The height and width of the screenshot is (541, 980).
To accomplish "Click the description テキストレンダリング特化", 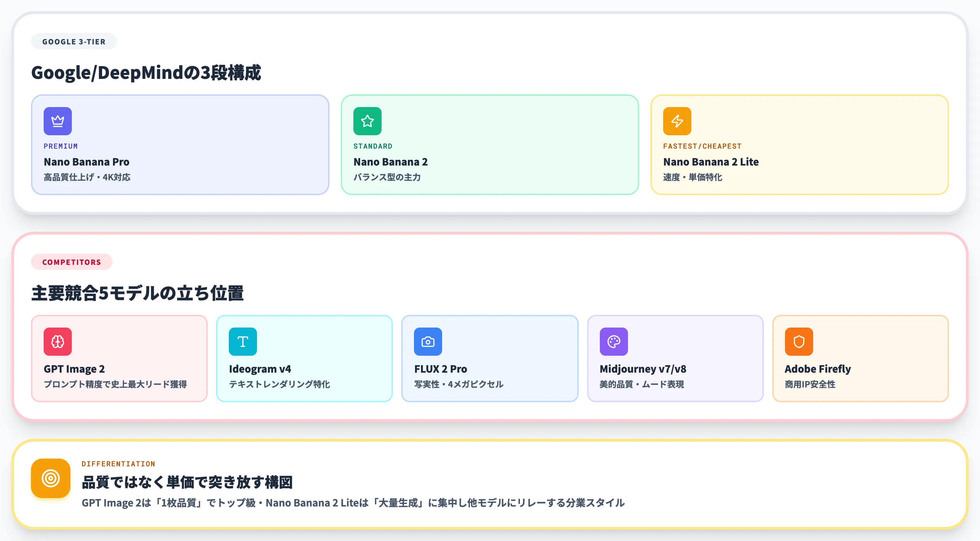I will pyautogui.click(x=279, y=384).
